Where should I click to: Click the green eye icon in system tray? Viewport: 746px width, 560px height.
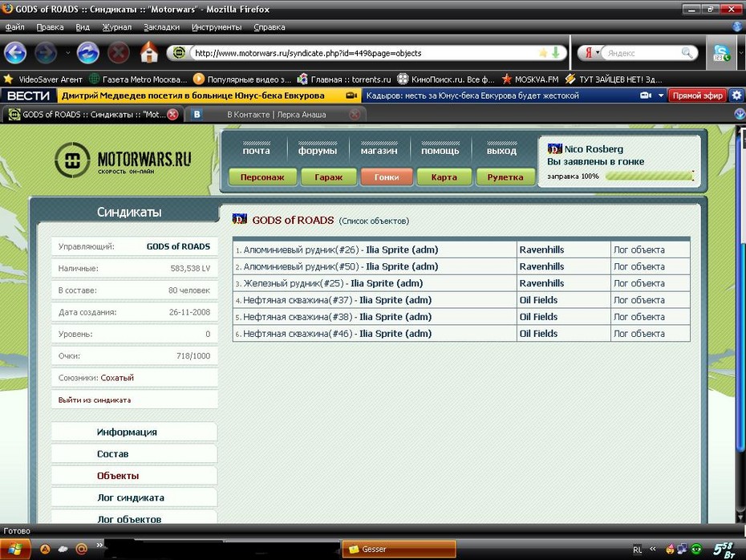pyautogui.click(x=696, y=550)
